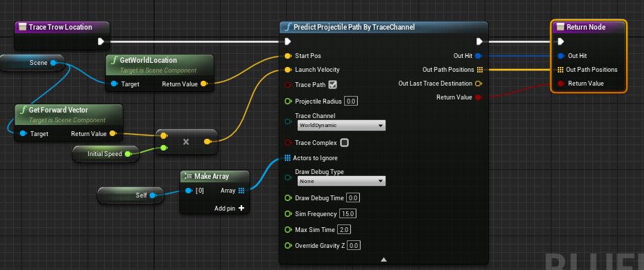This screenshot has height=270, width=644.
Task: Select the Trace Trow Location node title
Action: tap(61, 27)
